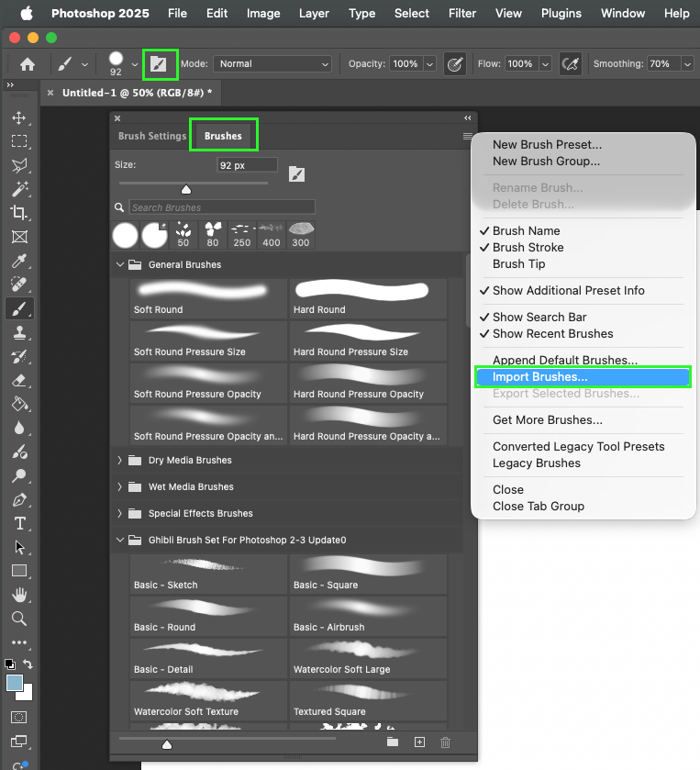Choose Legacy Brushes menu item
Screen dimensions: 700x770
click(x=537, y=463)
